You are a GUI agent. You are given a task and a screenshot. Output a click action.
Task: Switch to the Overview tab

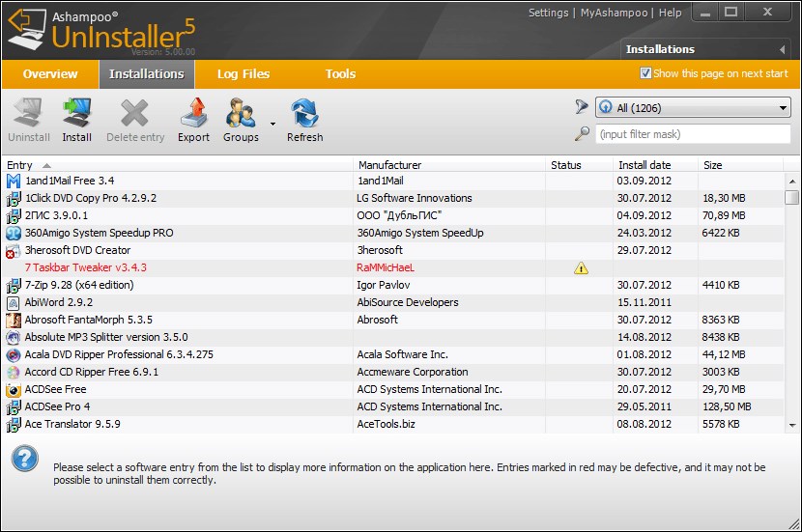(50, 74)
